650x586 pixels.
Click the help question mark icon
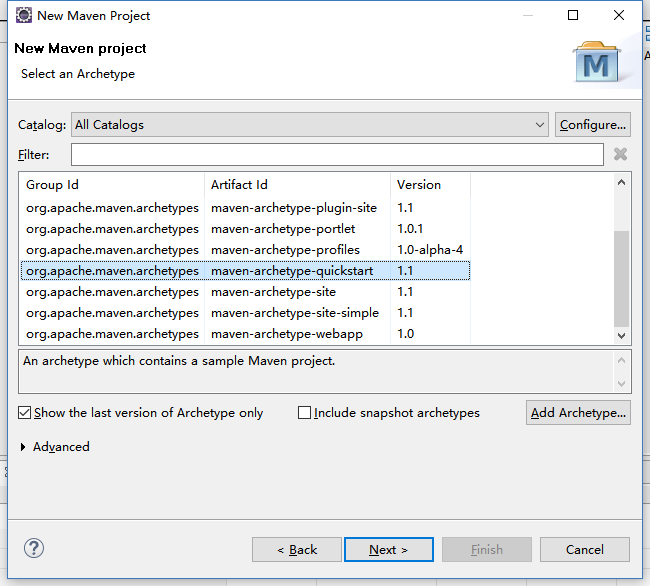pos(34,549)
